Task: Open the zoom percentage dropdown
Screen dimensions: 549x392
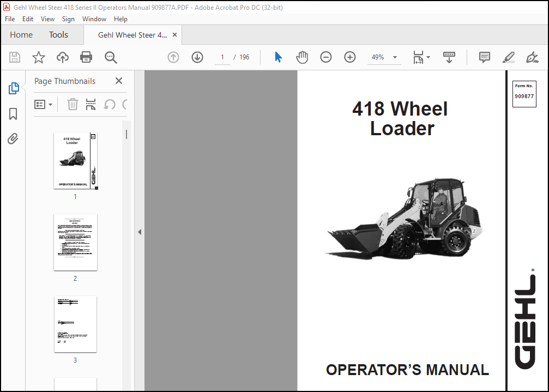Action: [x=395, y=57]
